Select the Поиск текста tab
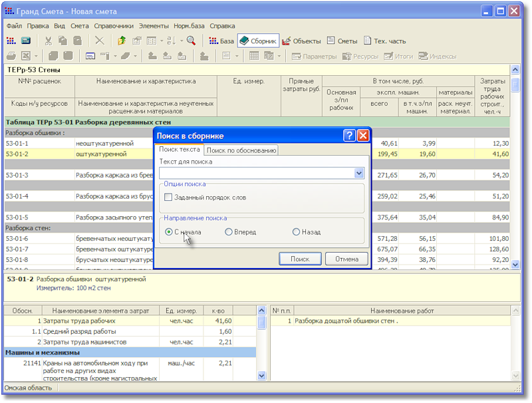This screenshot has height=403, width=532. click(x=180, y=149)
